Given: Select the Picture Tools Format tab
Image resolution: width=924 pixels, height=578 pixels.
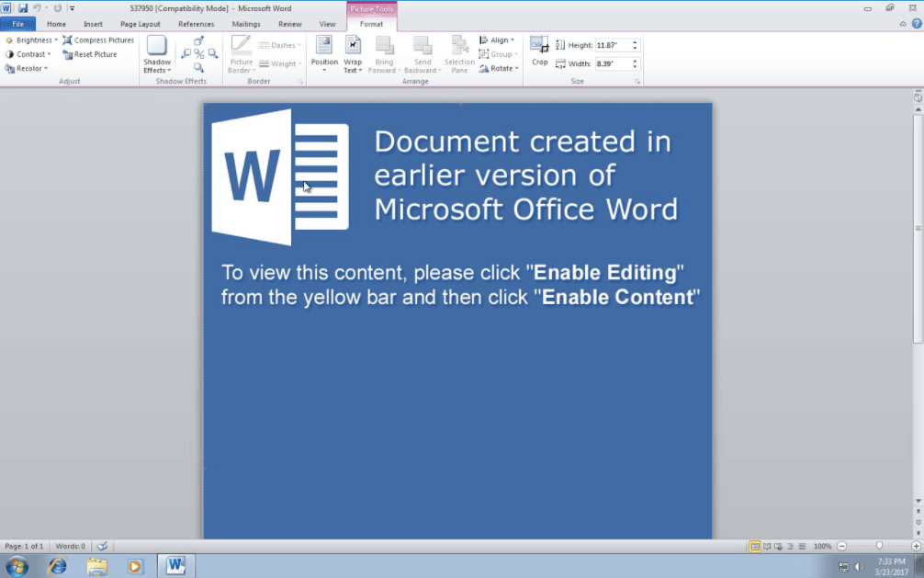Looking at the screenshot, I should click(371, 24).
